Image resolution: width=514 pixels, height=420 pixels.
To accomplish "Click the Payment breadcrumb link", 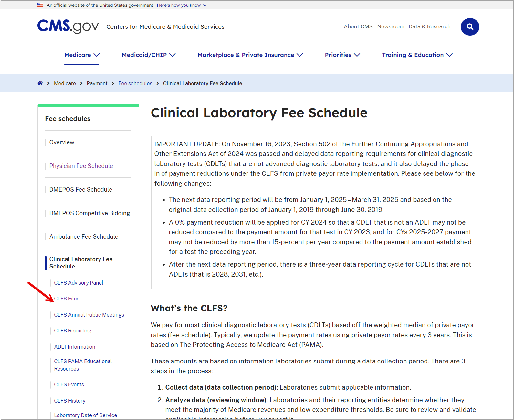I will pos(97,83).
